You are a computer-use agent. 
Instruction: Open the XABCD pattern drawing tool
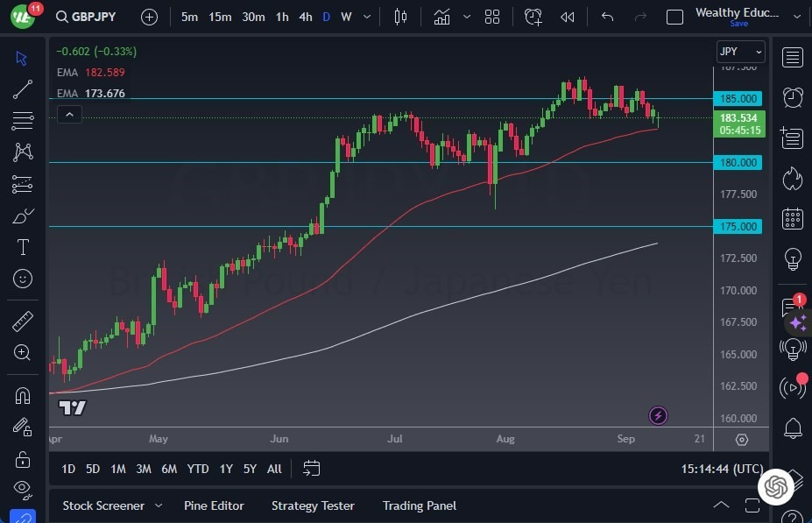(x=22, y=152)
